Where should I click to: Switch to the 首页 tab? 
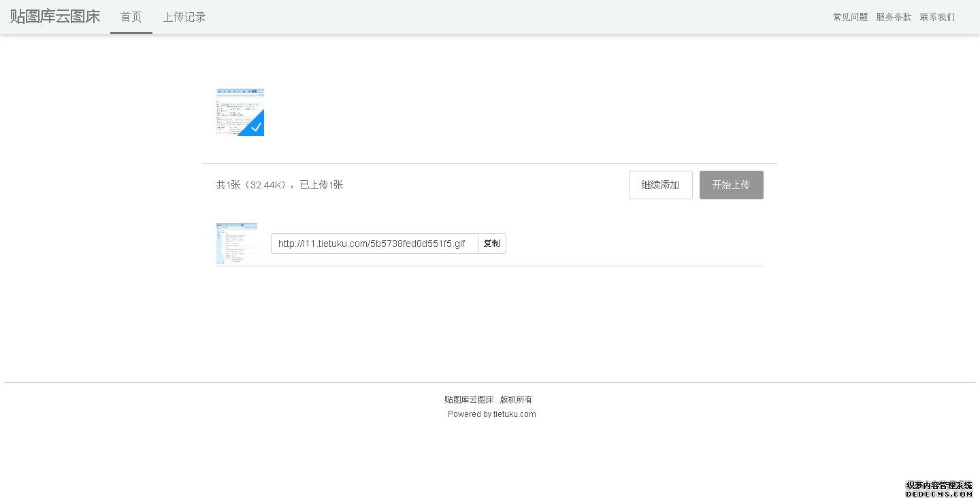(x=131, y=17)
